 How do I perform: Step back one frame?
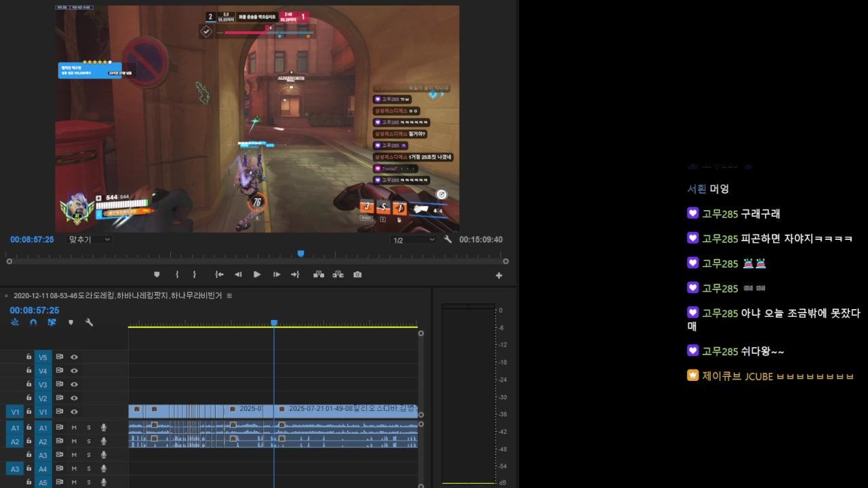pos(238,274)
